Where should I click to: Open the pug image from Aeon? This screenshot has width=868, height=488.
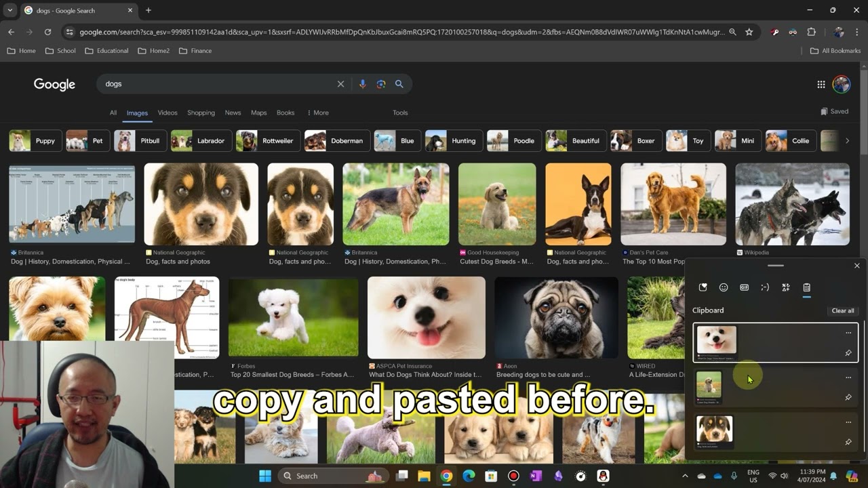pyautogui.click(x=556, y=317)
